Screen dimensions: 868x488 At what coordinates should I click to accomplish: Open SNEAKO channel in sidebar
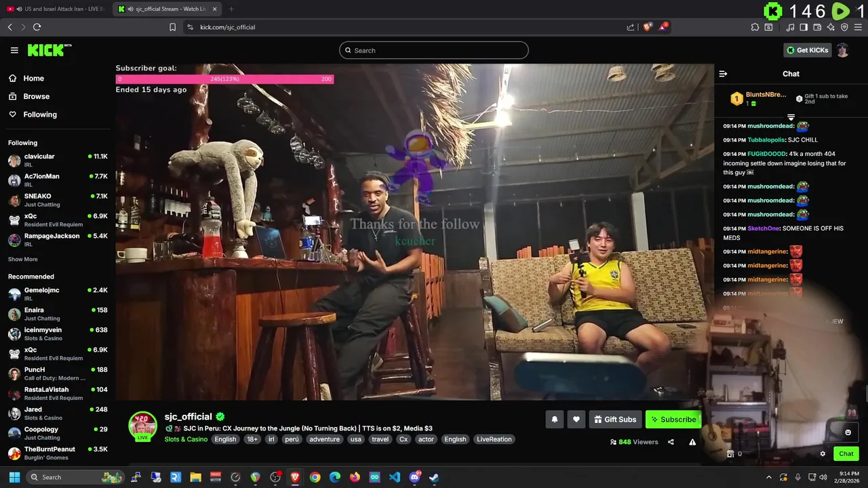(x=58, y=200)
